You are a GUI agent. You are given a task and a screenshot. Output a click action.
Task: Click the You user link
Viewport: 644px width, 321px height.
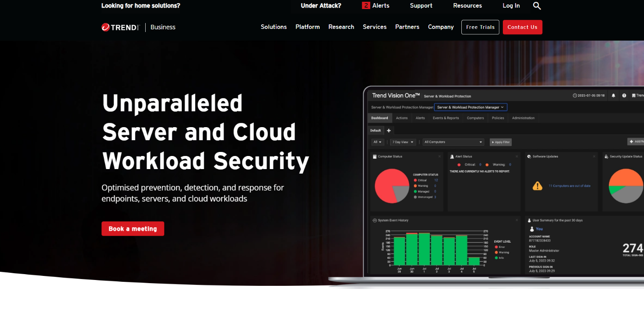coord(539,229)
